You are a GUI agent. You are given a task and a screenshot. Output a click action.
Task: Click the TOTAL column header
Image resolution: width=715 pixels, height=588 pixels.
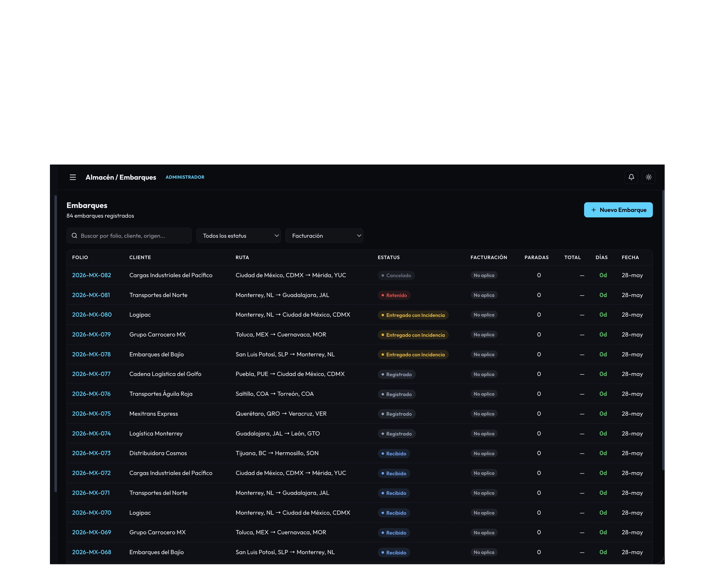[x=572, y=257]
